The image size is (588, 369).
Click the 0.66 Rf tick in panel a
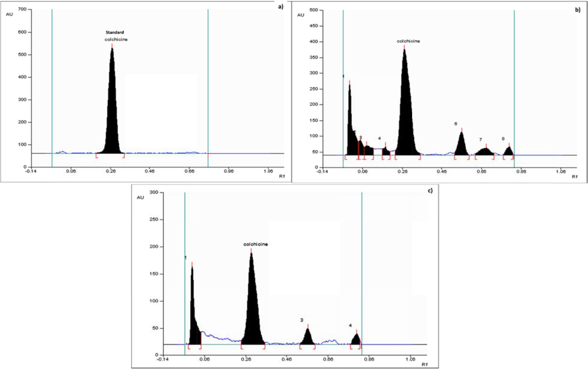tap(189, 171)
